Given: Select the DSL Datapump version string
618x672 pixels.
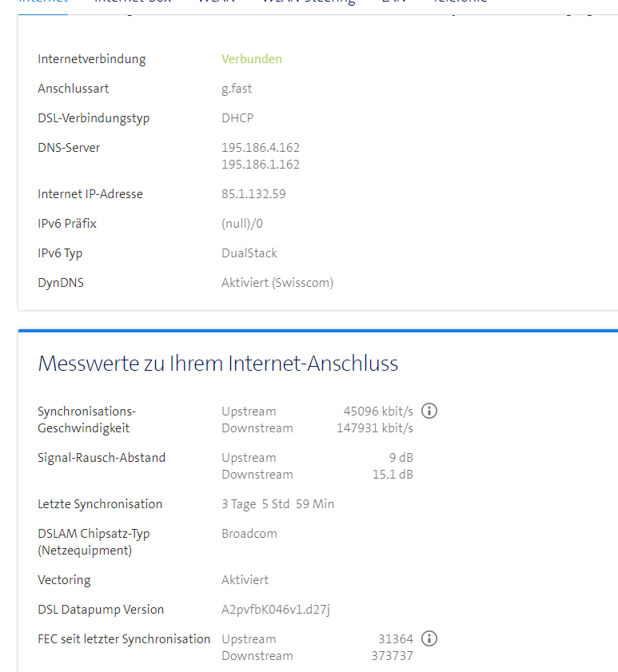Looking at the screenshot, I should click(x=276, y=610).
